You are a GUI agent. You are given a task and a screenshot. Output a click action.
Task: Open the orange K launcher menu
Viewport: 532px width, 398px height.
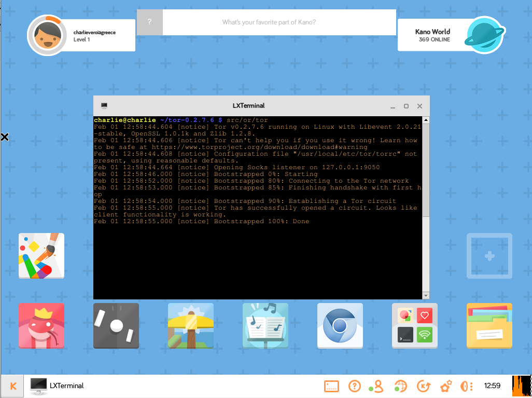(x=12, y=386)
